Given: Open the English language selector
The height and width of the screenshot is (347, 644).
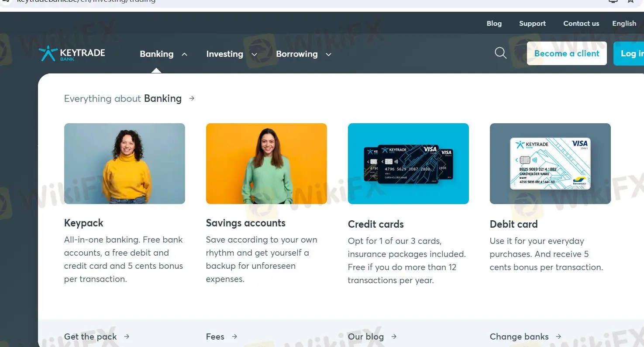Looking at the screenshot, I should pos(624,24).
